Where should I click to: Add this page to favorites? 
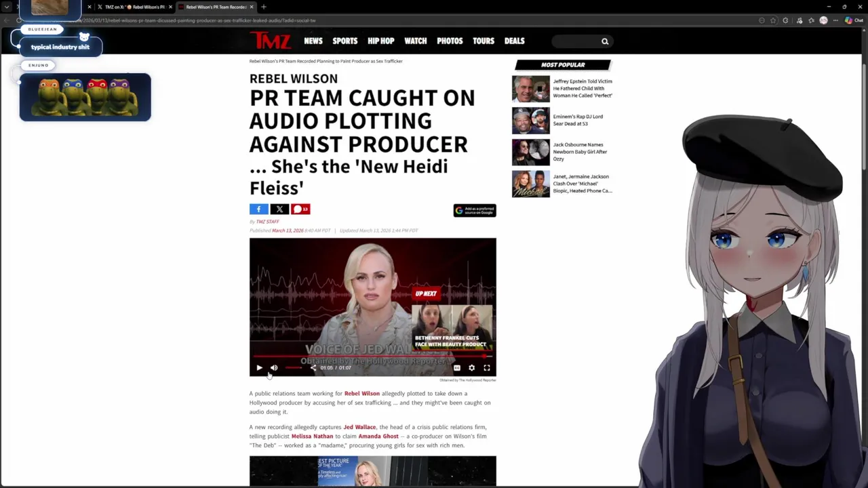click(773, 20)
